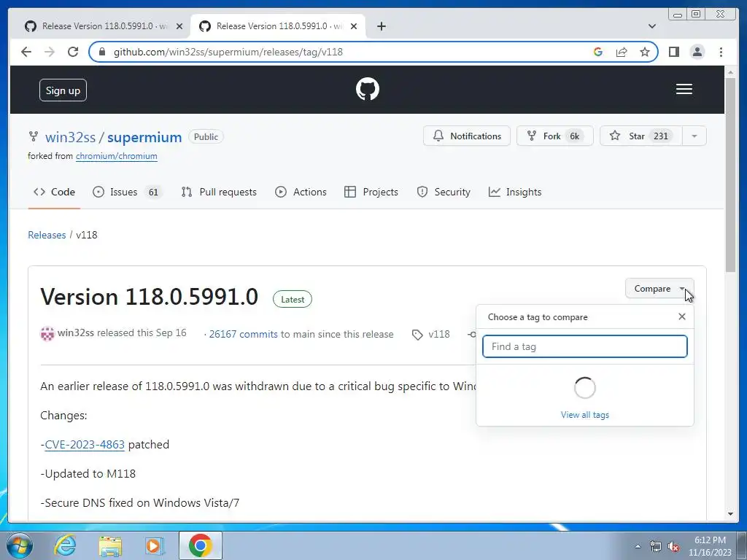
Task: Open the Releases breadcrumb link
Action: point(47,235)
